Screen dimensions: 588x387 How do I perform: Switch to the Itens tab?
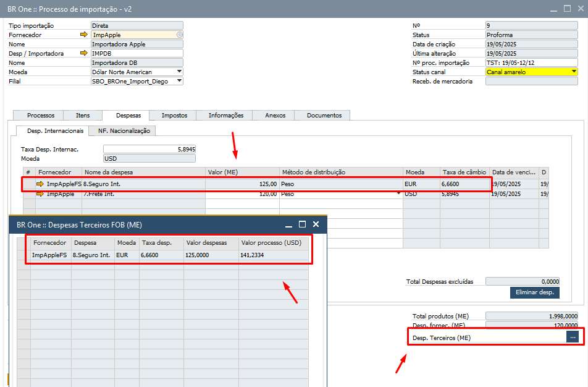pyautogui.click(x=83, y=115)
